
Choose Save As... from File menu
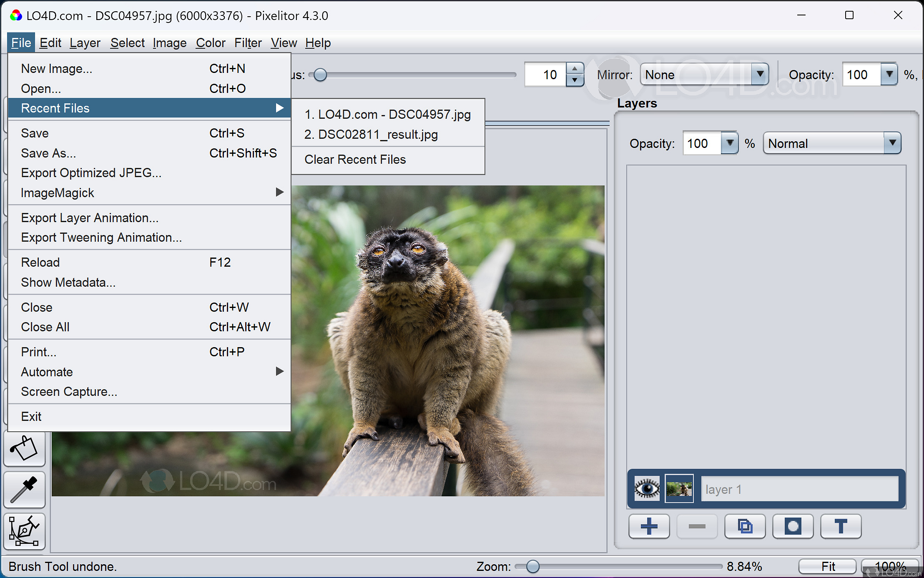[149, 153]
